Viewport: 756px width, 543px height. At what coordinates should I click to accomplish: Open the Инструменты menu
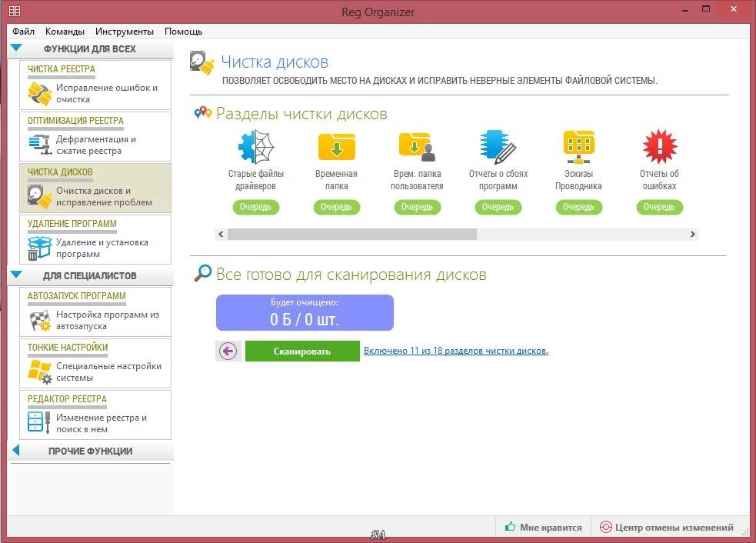pos(125,32)
